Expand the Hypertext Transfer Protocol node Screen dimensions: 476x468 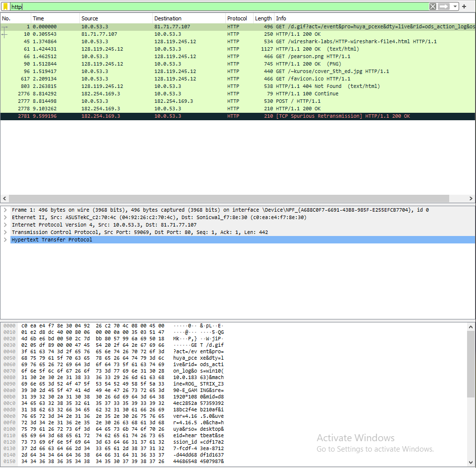[5, 239]
